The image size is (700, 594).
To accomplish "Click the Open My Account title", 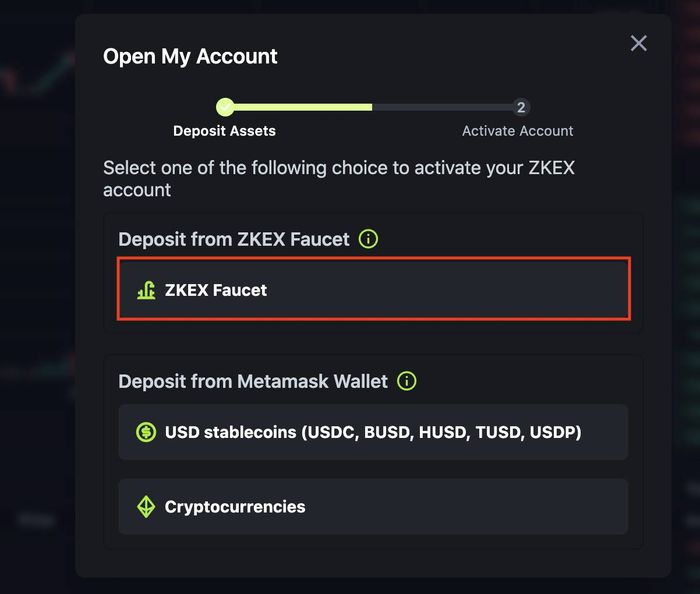I will (190, 57).
